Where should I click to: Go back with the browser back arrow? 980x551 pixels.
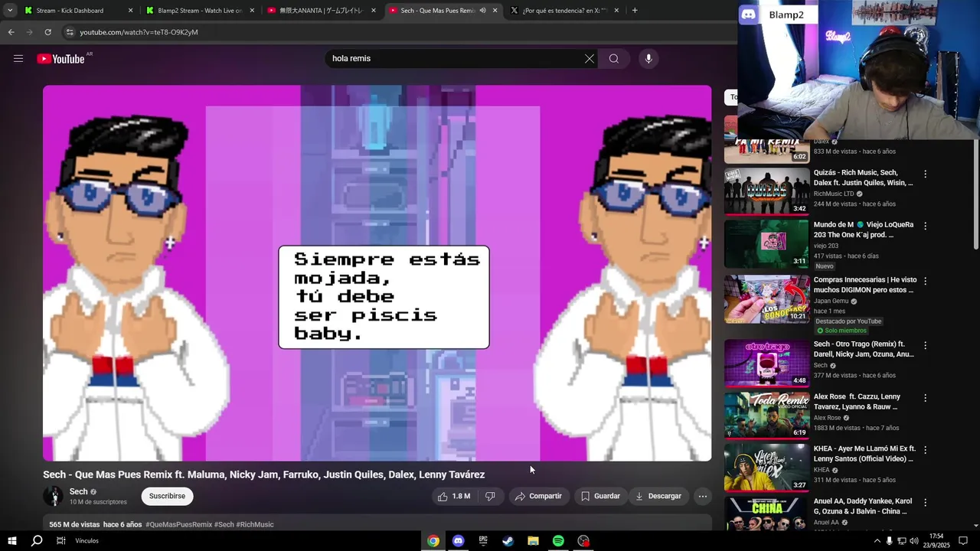click(x=11, y=32)
